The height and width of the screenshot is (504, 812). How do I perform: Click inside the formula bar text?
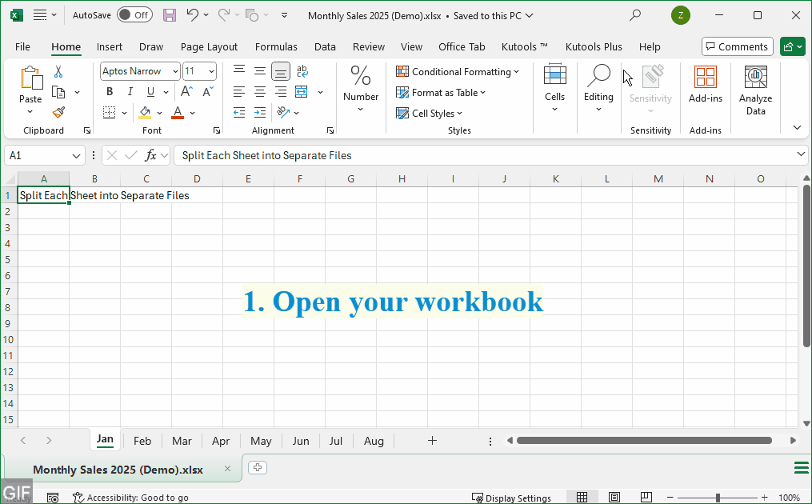480,155
